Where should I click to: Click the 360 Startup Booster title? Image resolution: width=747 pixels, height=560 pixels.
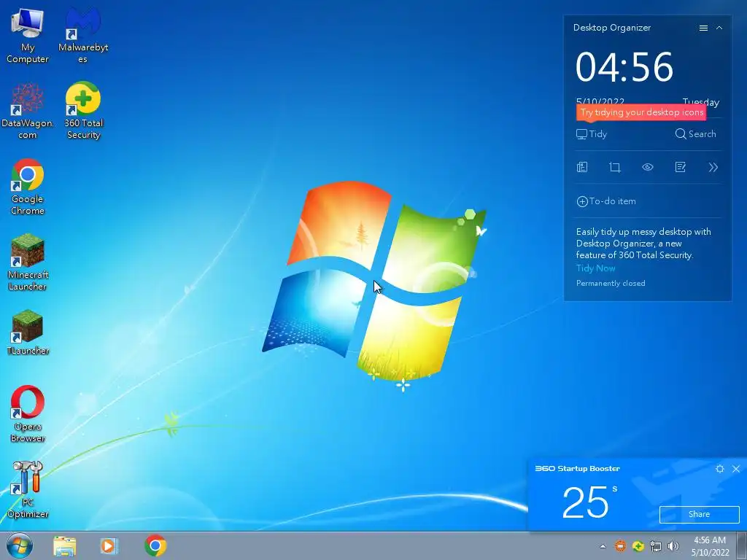coord(578,469)
